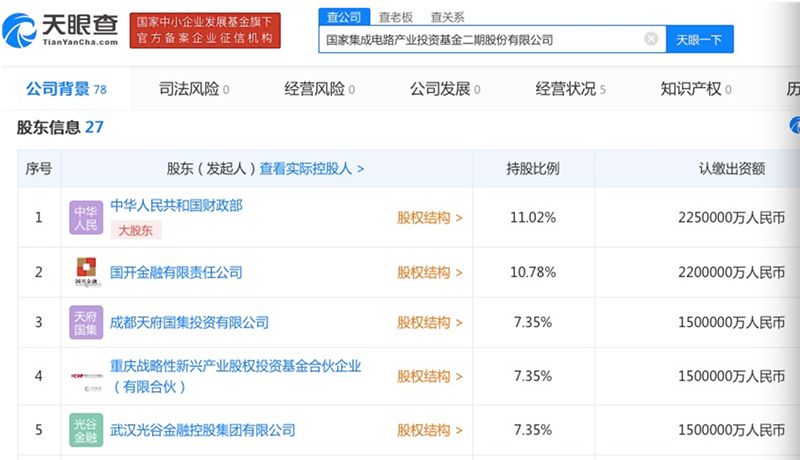Expand 股权结构 for 中华人民共和国财政部
Screen dimensions: 800x460
430,218
